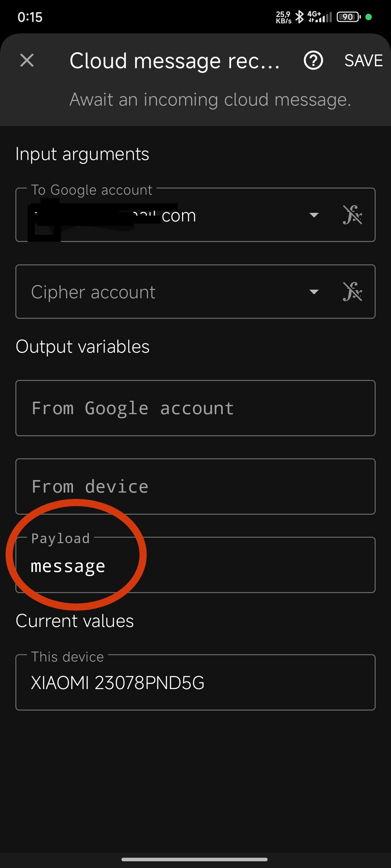The width and height of the screenshot is (391, 868).
Task: Click the title Cloud message rec...
Action: coord(174,62)
